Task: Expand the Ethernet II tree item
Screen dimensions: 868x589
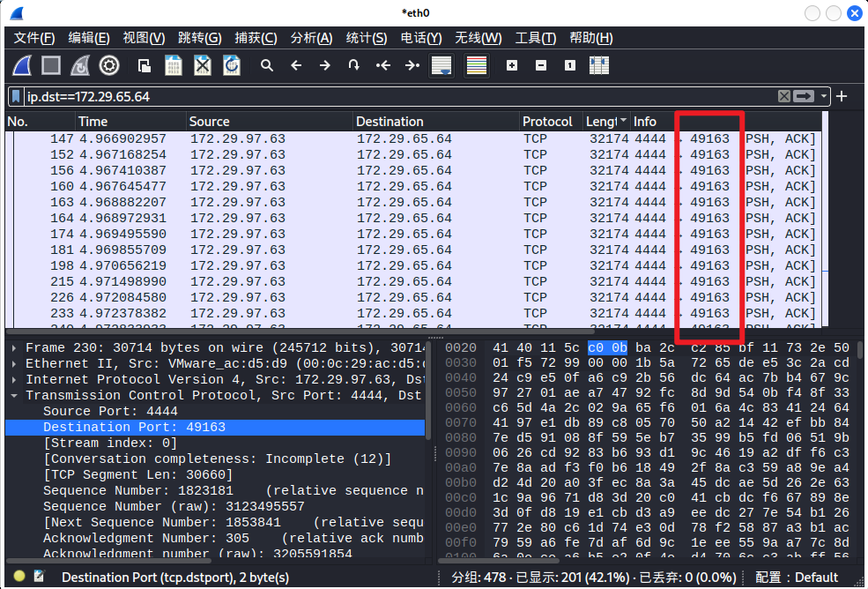Action: point(14,364)
